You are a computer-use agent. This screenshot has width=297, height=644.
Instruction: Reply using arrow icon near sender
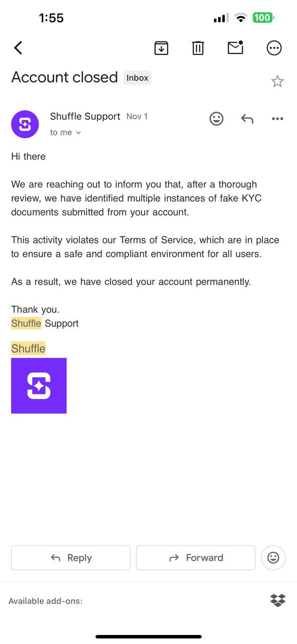[247, 119]
